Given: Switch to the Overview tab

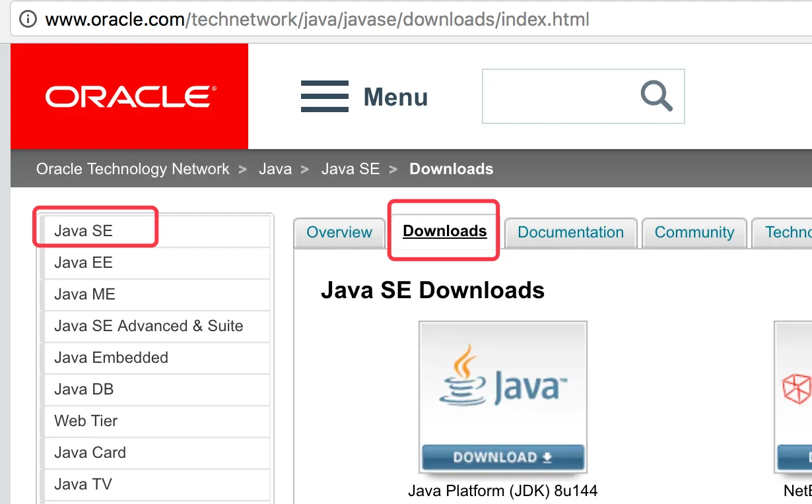Looking at the screenshot, I should click(339, 232).
